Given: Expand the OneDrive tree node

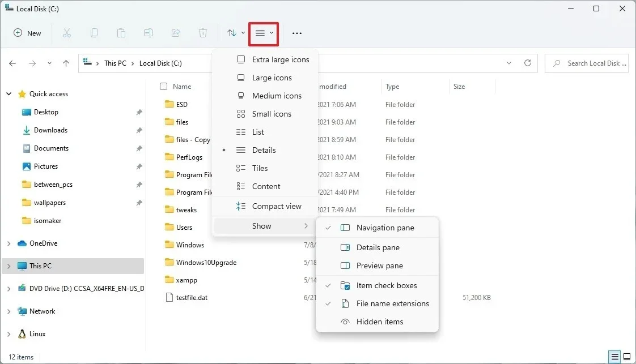Looking at the screenshot, I should pos(9,243).
